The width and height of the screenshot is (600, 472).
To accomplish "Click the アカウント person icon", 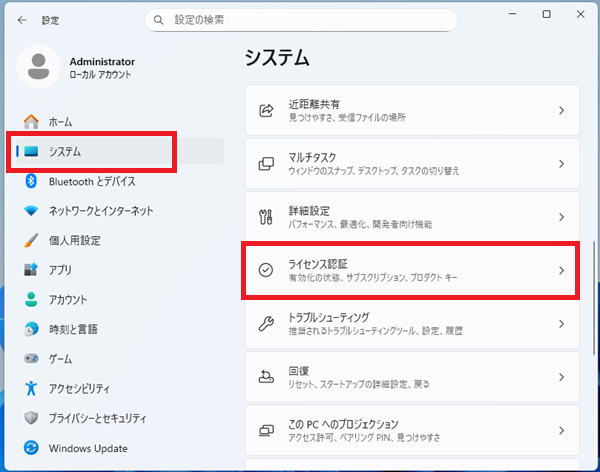I will (31, 299).
